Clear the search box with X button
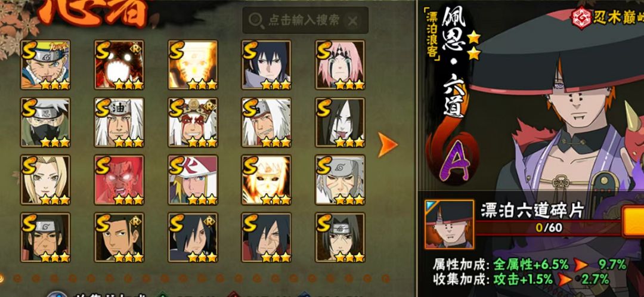Screen dimensions: 644x297 click(x=352, y=21)
